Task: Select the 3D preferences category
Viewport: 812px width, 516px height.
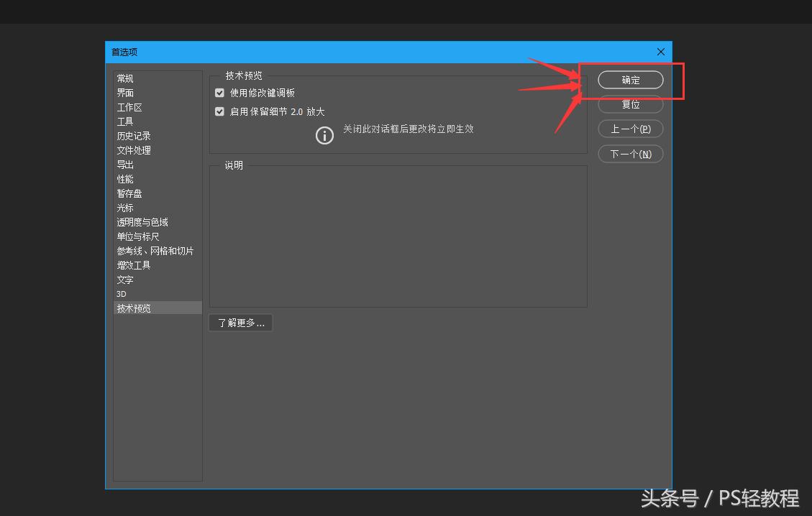Action: [121, 293]
